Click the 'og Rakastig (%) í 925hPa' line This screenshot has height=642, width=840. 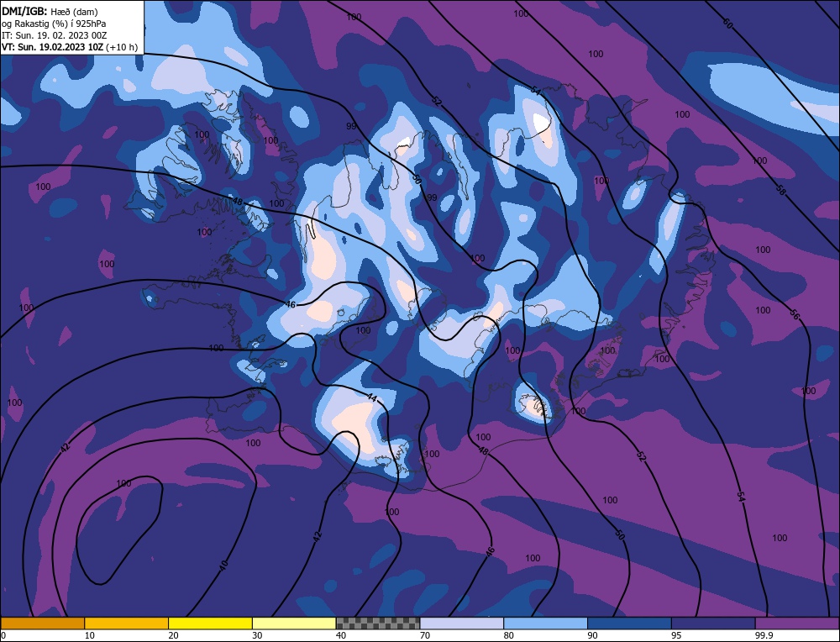[54, 23]
